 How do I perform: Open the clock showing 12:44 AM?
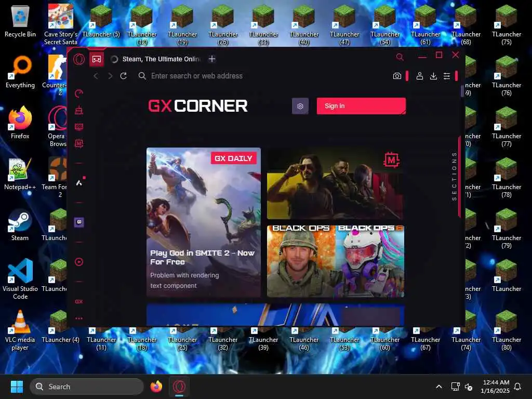(x=495, y=387)
